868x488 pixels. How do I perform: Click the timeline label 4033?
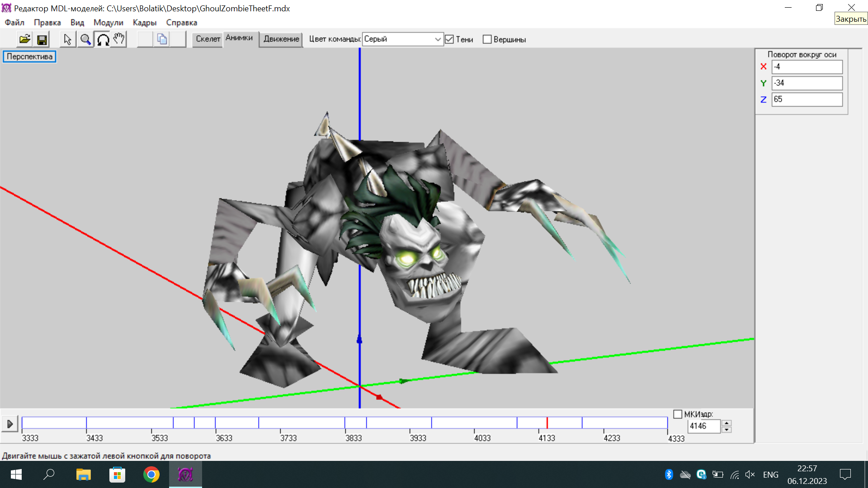[x=482, y=438]
